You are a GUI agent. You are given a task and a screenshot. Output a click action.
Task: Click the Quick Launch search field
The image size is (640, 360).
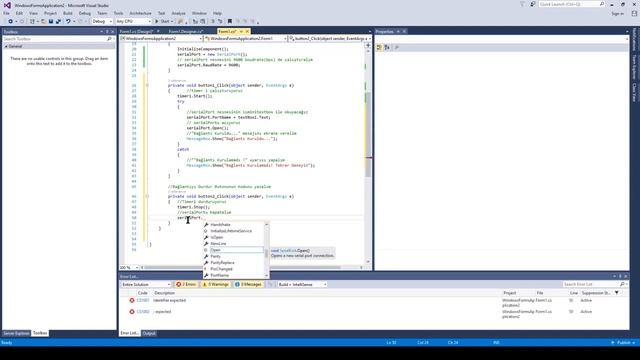pyautogui.click(x=571, y=4)
